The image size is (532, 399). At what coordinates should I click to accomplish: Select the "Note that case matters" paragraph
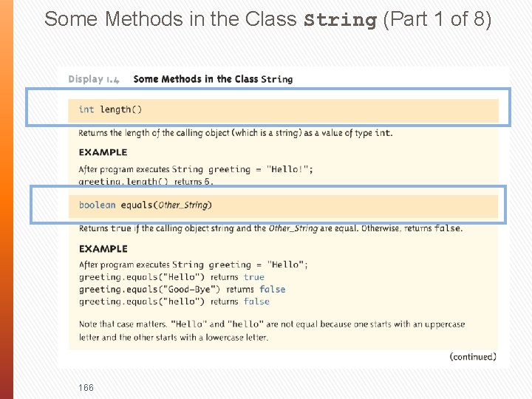point(271,330)
